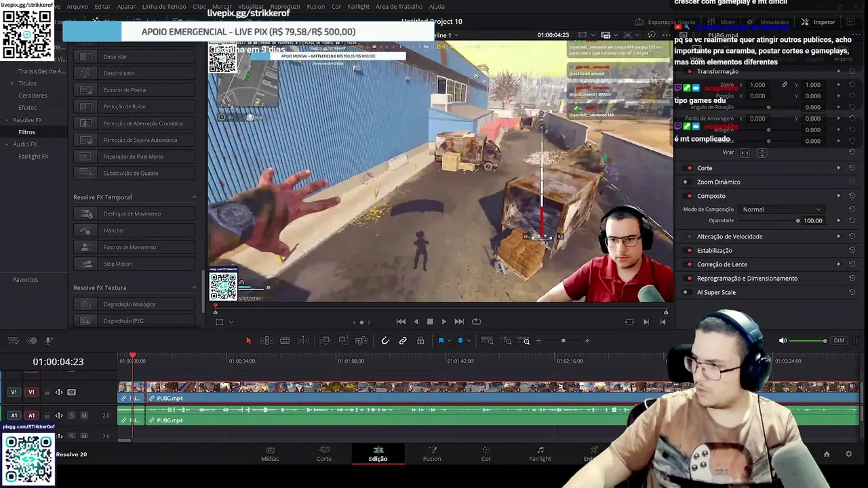Viewport: 868px width, 488px height.
Task: Switch to the Cor page tab
Action: pos(486,454)
